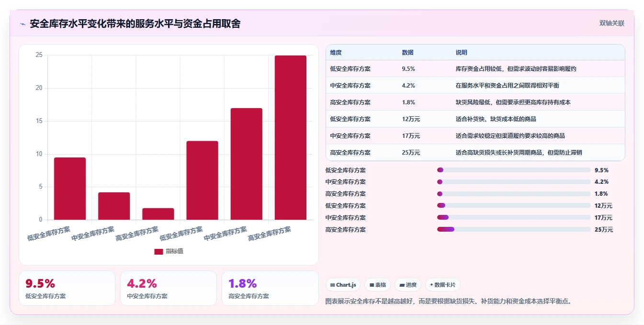The image size is (644, 325).
Task: Toggle the 指标值 legend color swatch
Action: pos(158,252)
